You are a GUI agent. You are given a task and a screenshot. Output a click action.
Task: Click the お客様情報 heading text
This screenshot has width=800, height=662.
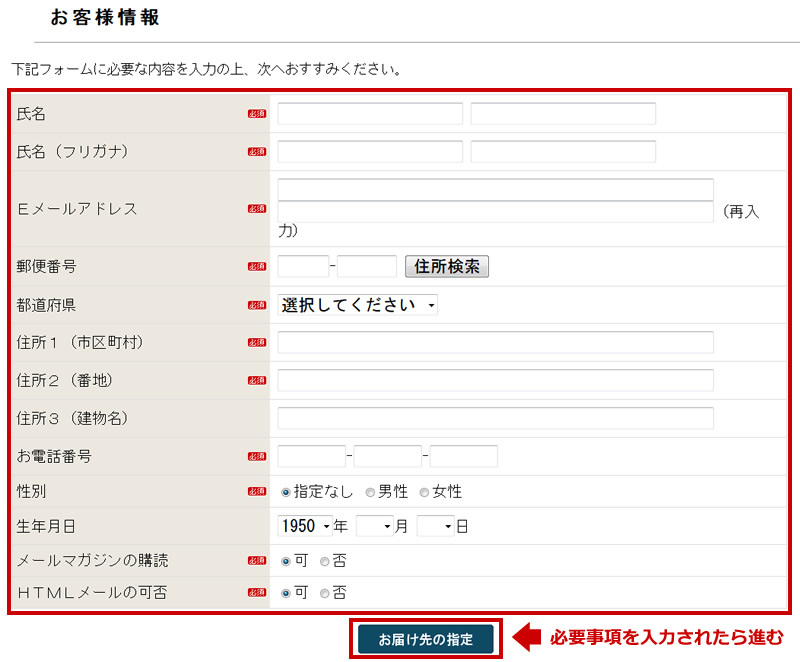coord(105,17)
